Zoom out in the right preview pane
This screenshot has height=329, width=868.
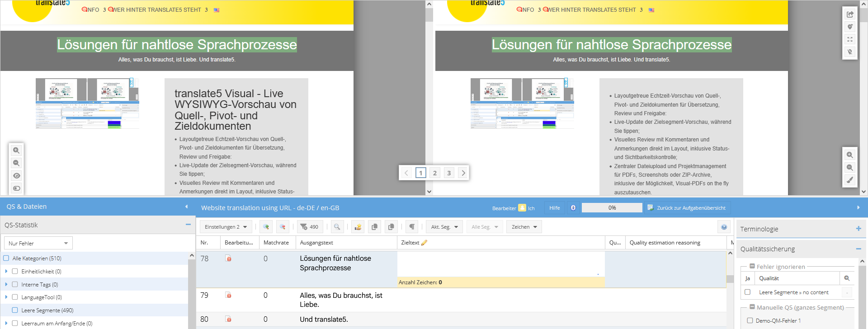(850, 167)
